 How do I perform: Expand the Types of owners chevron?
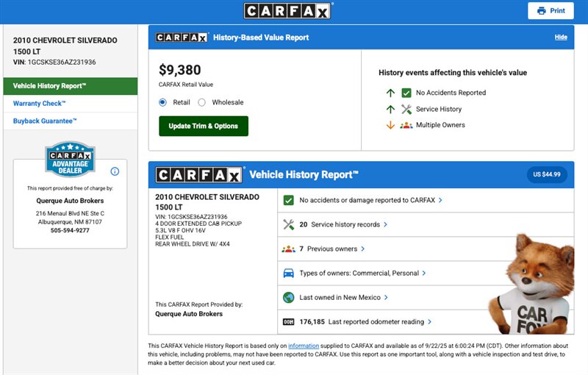click(424, 273)
